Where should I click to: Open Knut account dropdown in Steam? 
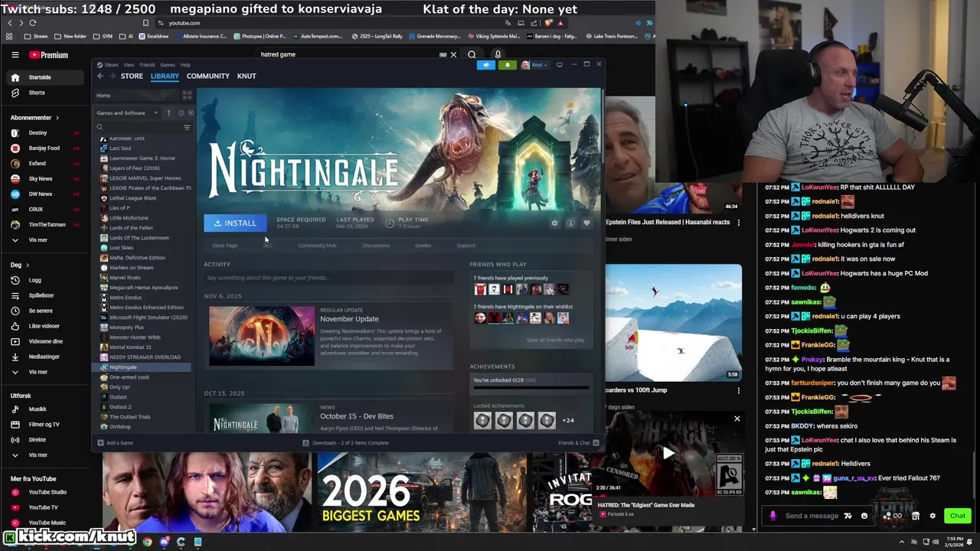534,65
